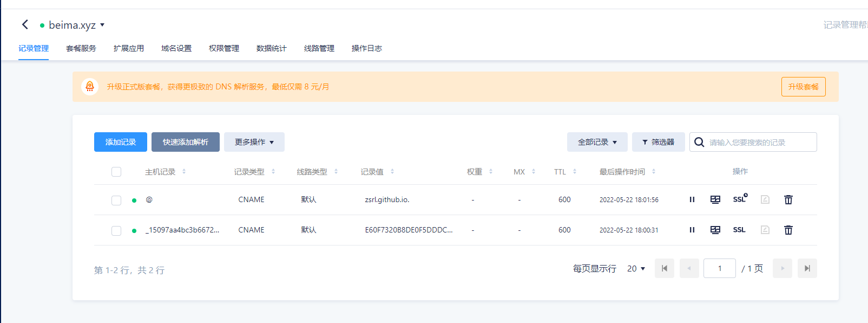Open line settings icon for _15097aa4bc3b6672 record
This screenshot has height=323, width=868.
pos(715,230)
